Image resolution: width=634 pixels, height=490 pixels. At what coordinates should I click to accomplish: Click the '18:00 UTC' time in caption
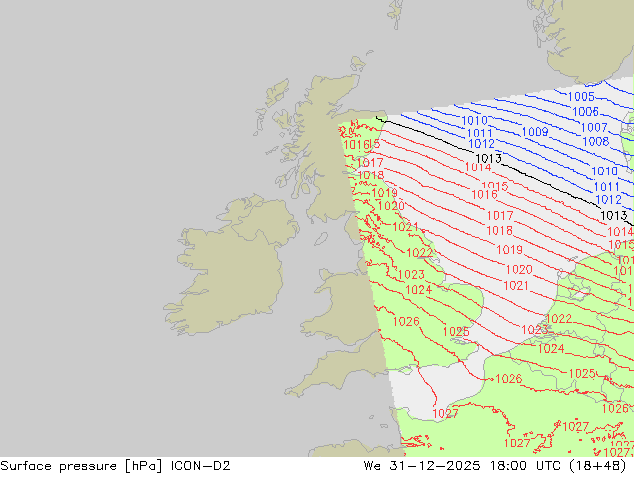(525, 466)
